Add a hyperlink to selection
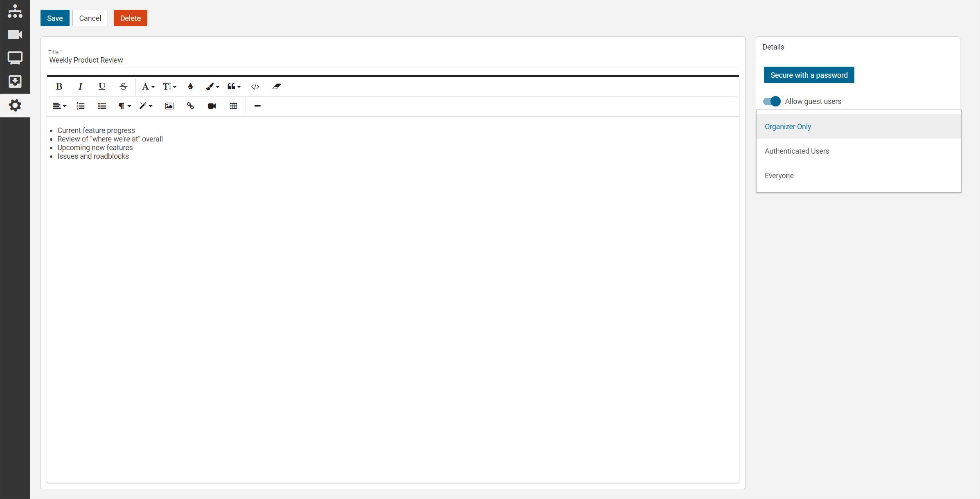Screen dimensions: 980x499 click(x=190, y=106)
